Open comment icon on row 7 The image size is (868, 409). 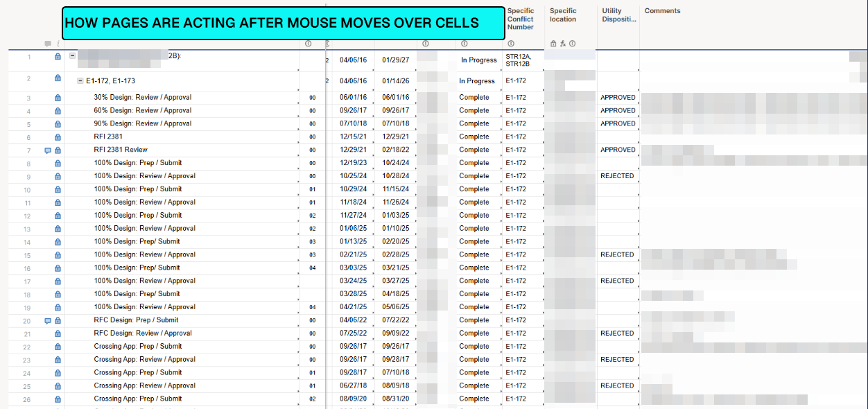[48, 150]
